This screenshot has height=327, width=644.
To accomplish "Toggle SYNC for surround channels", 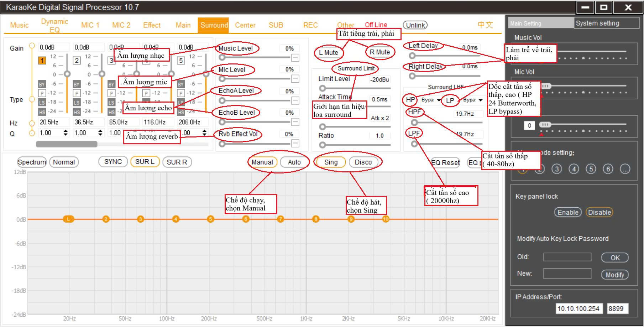I will coord(113,162).
